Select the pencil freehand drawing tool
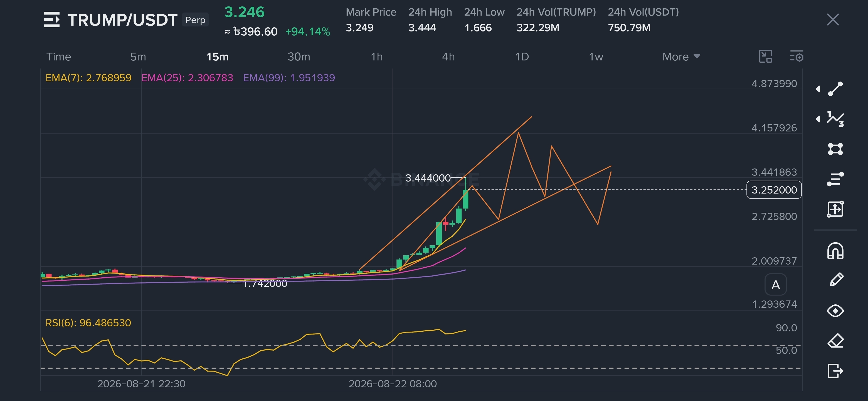This screenshot has height=401, width=868. click(836, 280)
